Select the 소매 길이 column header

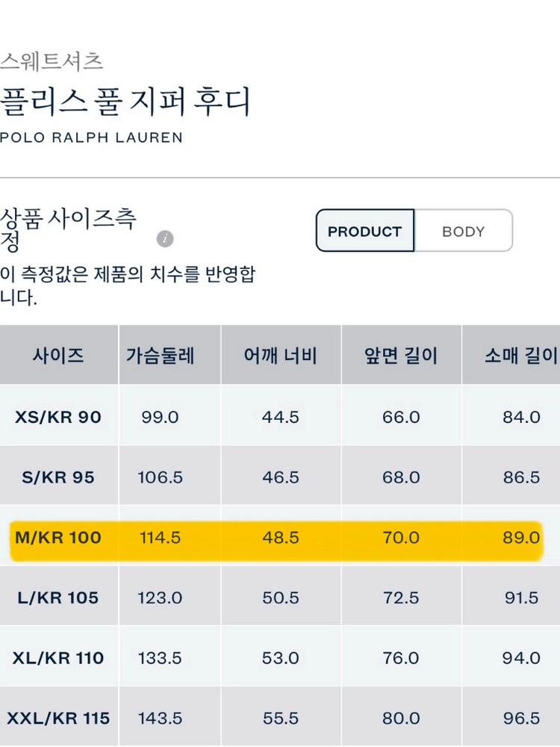tap(521, 356)
